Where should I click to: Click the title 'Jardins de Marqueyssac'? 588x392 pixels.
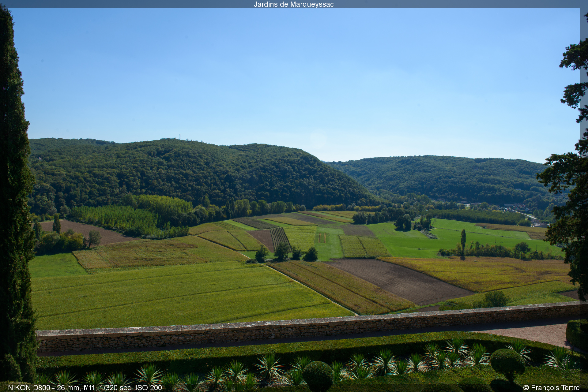click(294, 4)
